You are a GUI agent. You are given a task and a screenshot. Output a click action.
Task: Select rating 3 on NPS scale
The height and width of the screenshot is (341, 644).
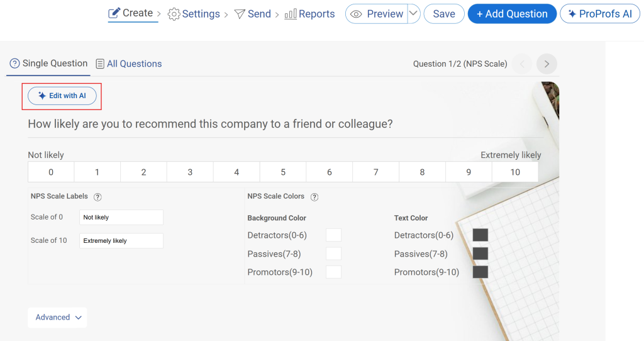pos(190,172)
